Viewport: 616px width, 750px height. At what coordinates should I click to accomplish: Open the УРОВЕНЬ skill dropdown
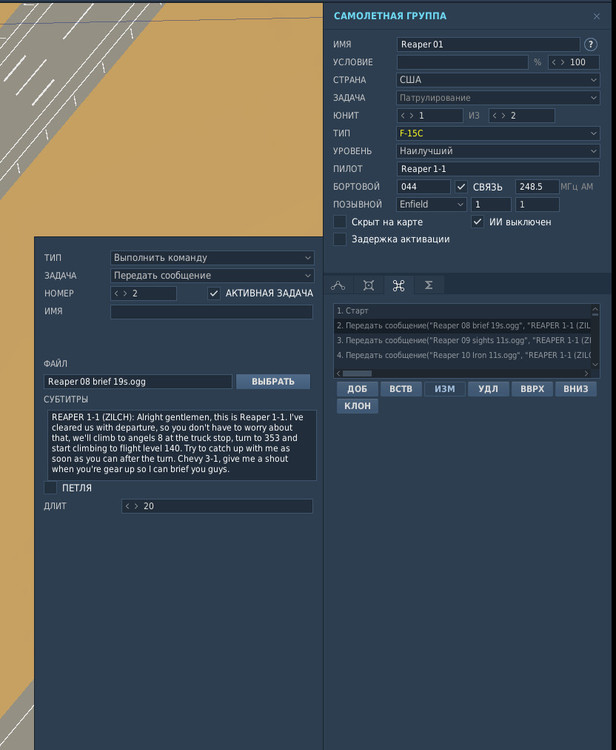pos(498,151)
